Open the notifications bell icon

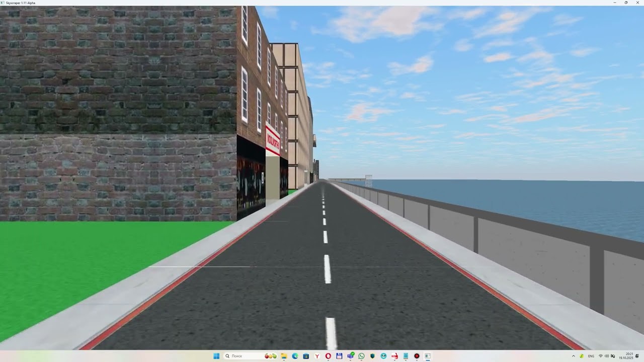coord(637,356)
